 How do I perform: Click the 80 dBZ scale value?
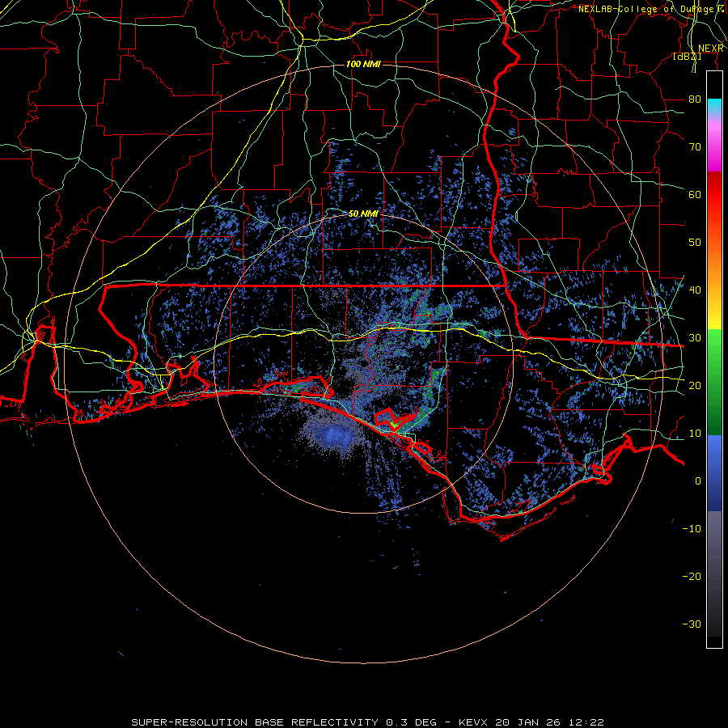point(695,99)
